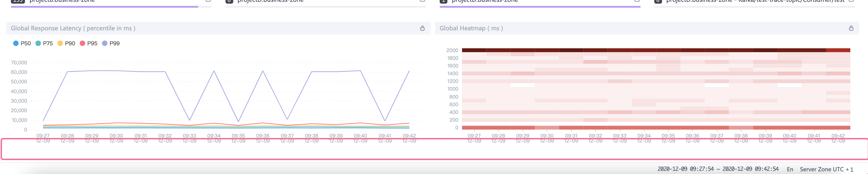Open the time range picker in footer
Image resolution: width=868 pixels, height=174 pixels.
(x=718, y=169)
